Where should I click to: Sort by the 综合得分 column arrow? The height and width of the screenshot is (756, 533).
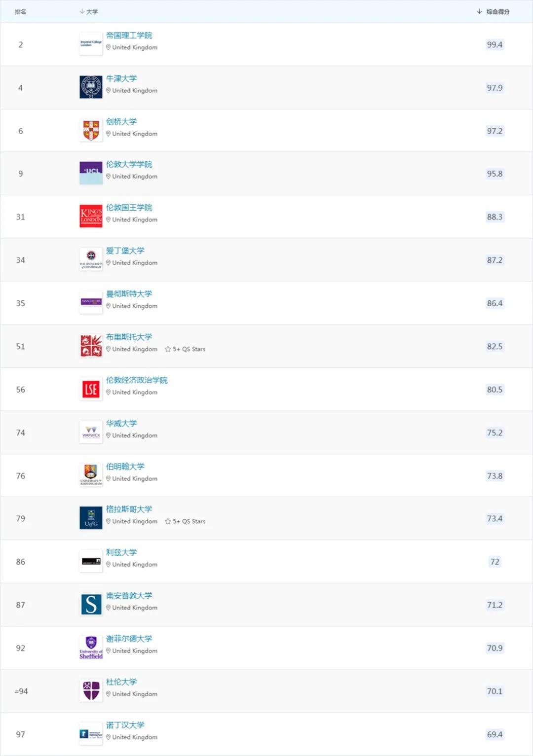[x=479, y=11]
